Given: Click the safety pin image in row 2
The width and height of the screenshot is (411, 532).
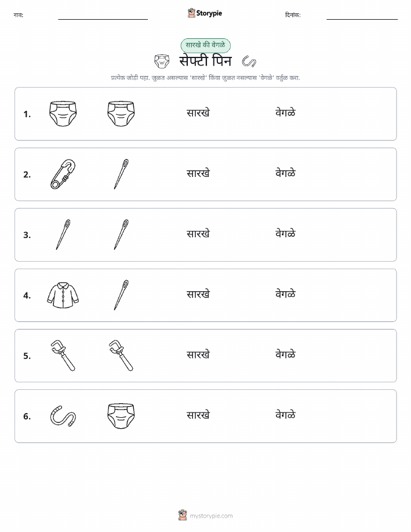Looking at the screenshot, I should 63,174.
